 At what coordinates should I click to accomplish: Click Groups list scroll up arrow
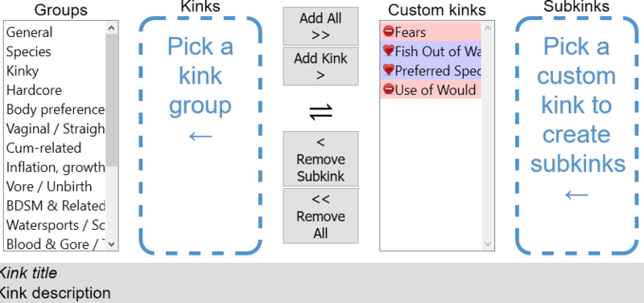[112, 28]
